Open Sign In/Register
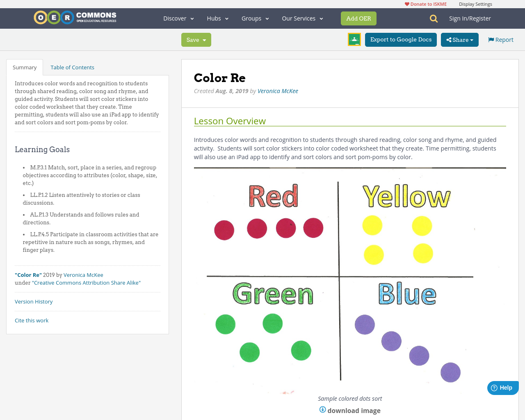This screenshot has height=420, width=525. pos(470,18)
